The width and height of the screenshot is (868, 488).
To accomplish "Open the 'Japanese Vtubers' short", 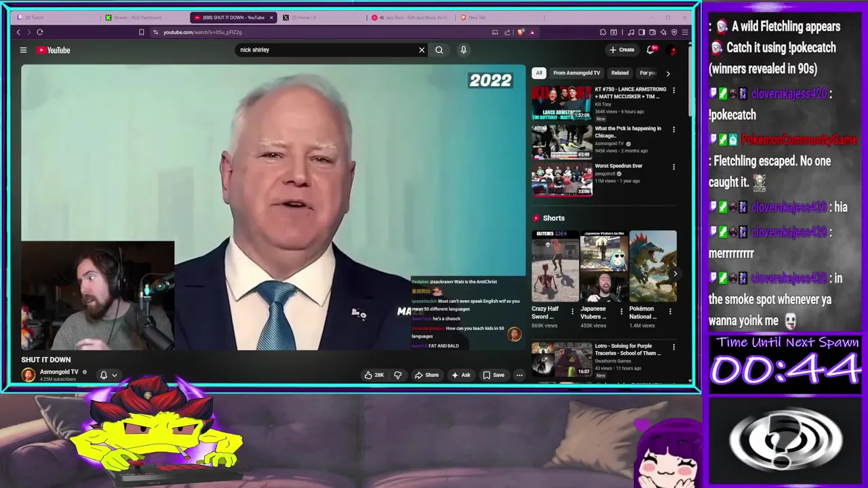I will [604, 266].
